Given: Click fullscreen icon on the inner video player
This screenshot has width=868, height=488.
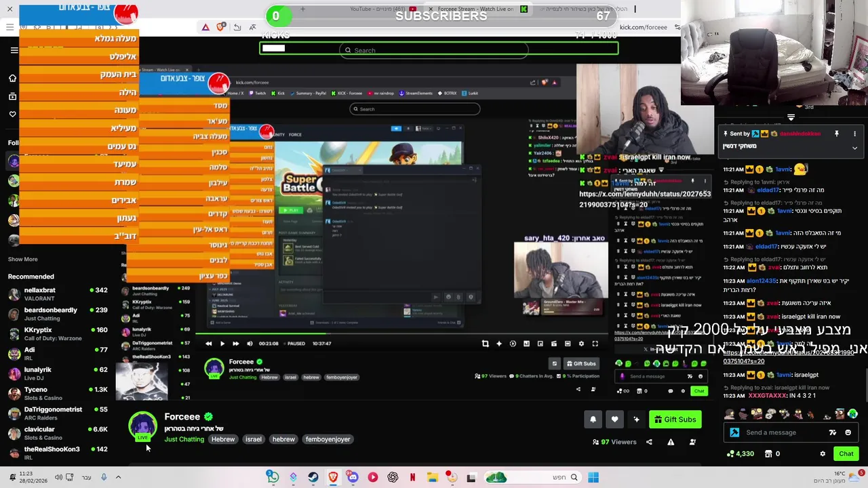Looking at the screenshot, I should tap(595, 344).
